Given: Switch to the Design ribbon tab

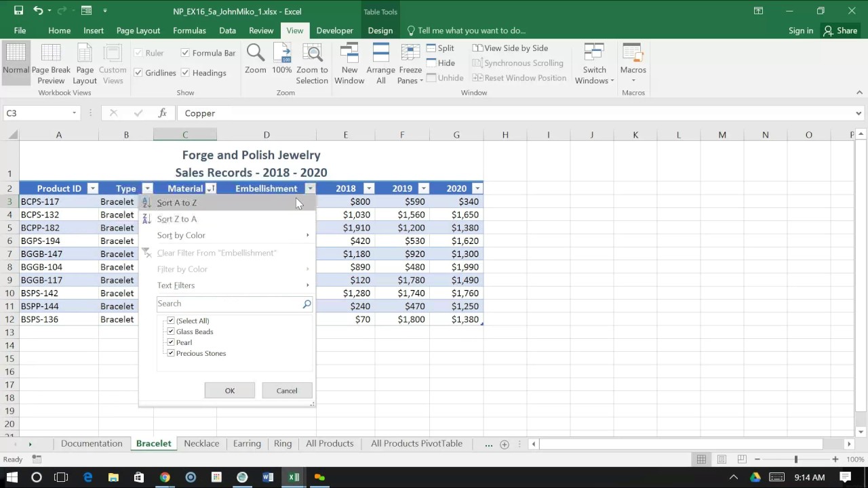Looking at the screenshot, I should click(380, 30).
